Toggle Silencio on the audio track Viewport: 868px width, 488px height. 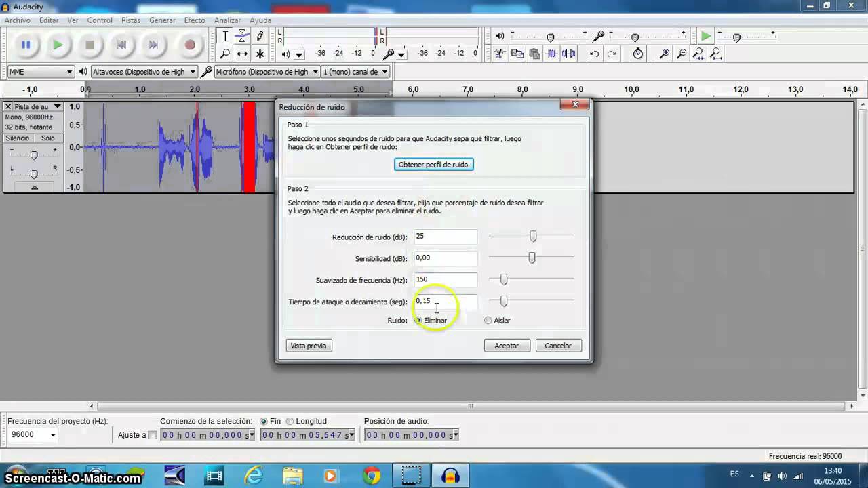tap(18, 138)
